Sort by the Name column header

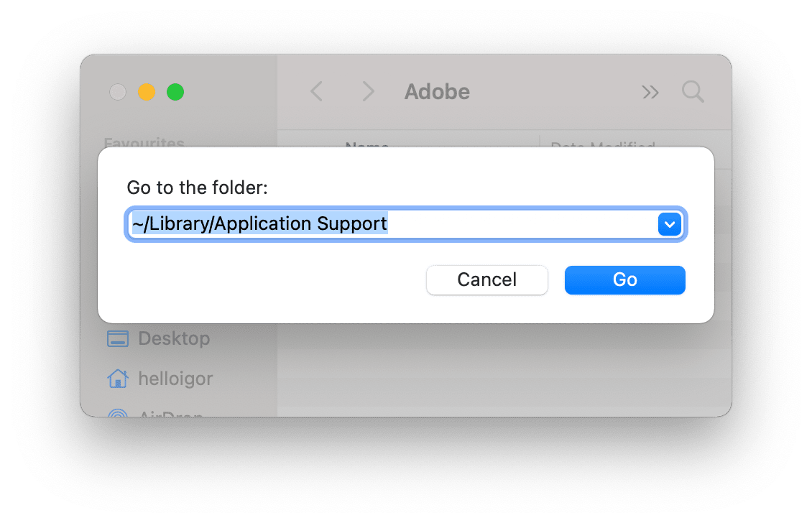click(367, 146)
